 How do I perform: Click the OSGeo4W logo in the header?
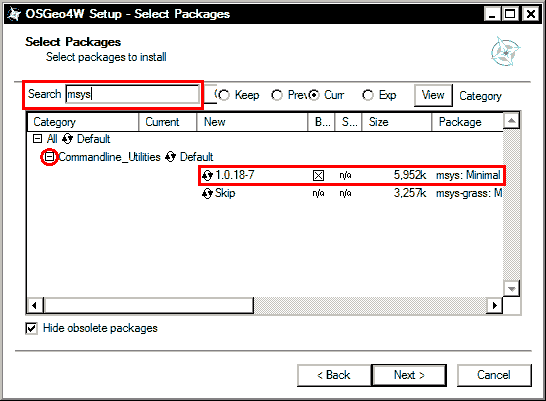click(x=506, y=51)
